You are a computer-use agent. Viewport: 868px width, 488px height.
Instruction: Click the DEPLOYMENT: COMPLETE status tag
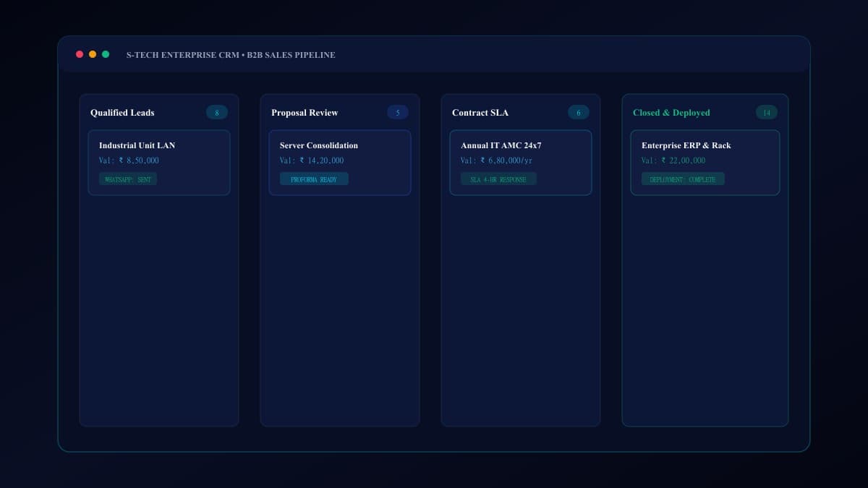coord(683,179)
